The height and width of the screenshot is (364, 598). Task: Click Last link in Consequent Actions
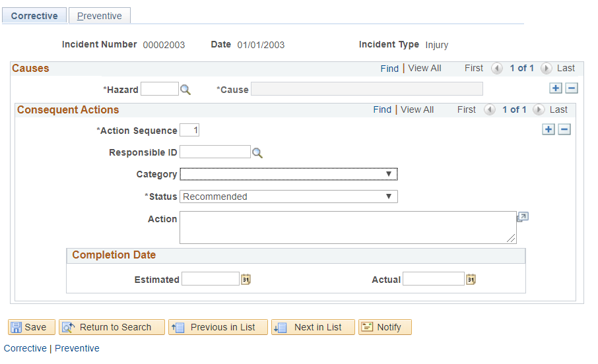click(558, 109)
